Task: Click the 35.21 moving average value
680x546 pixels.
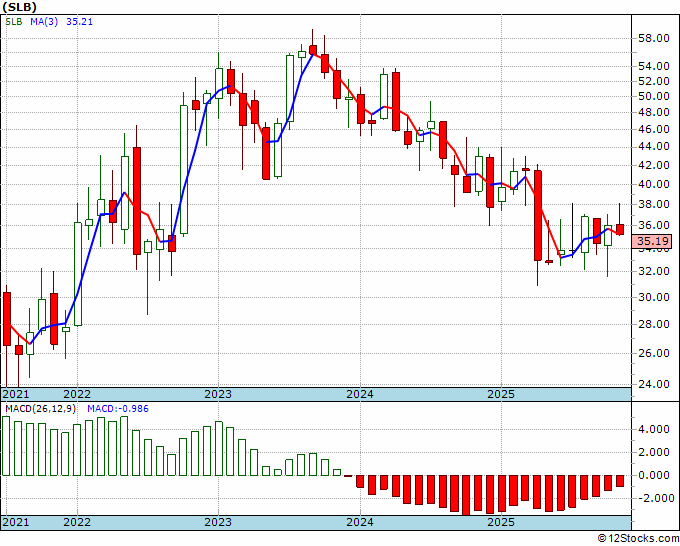Action: (79, 22)
